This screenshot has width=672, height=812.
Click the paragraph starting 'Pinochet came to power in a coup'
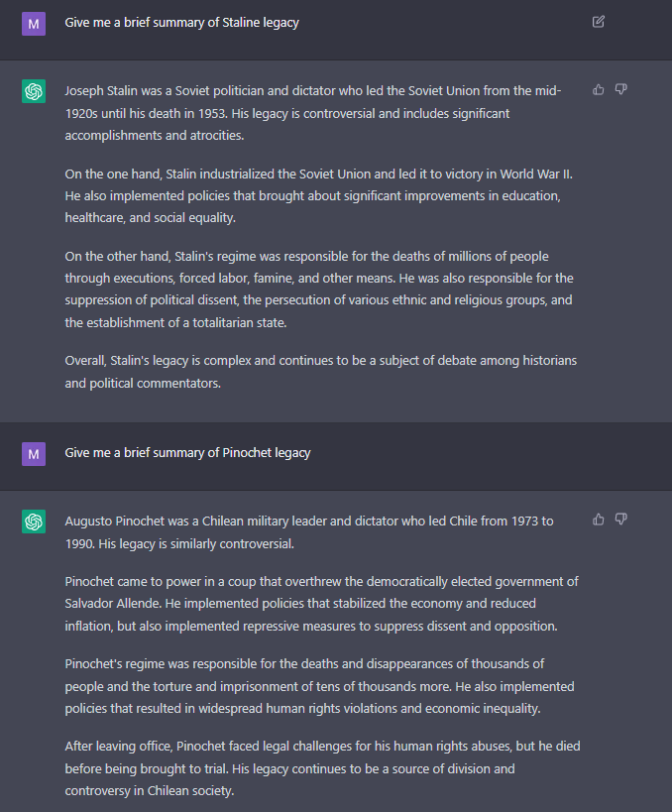pyautogui.click(x=321, y=604)
